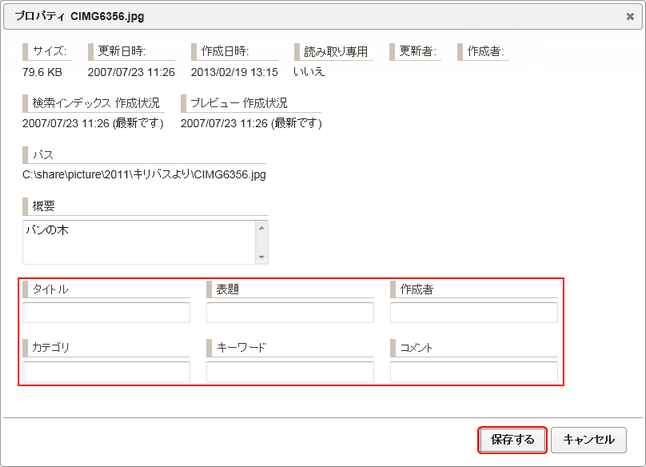Click the サイズ: label
Viewport: 646px width, 467px height.
(x=49, y=51)
